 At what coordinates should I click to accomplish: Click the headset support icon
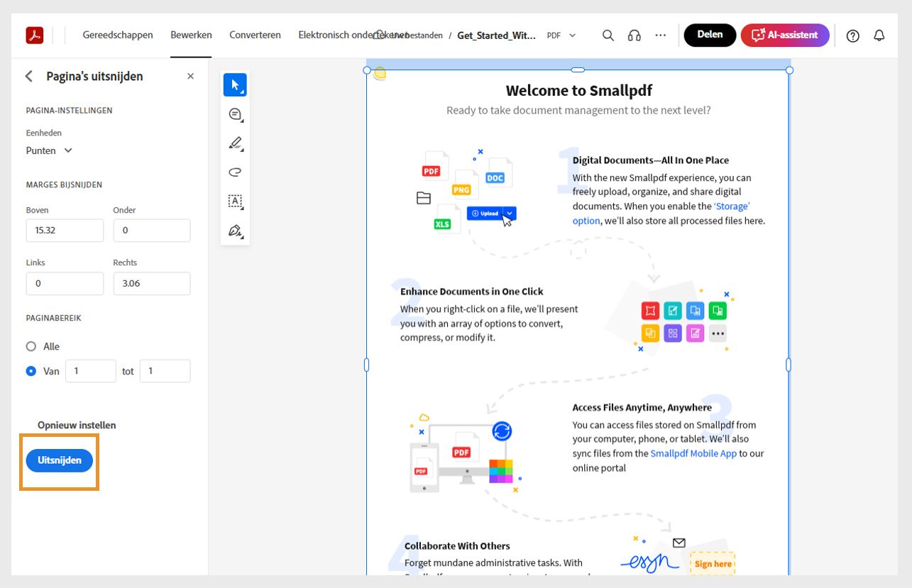[633, 34]
